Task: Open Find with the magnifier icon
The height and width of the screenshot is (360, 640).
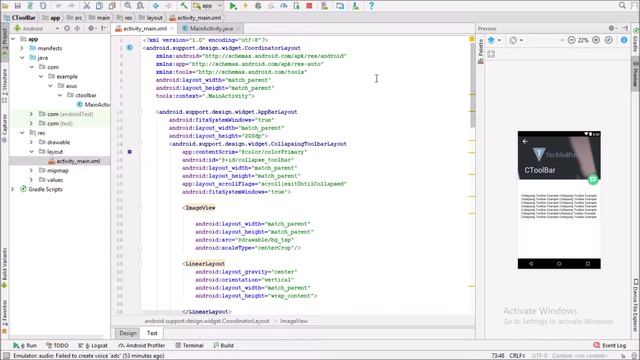Action: coord(128,6)
